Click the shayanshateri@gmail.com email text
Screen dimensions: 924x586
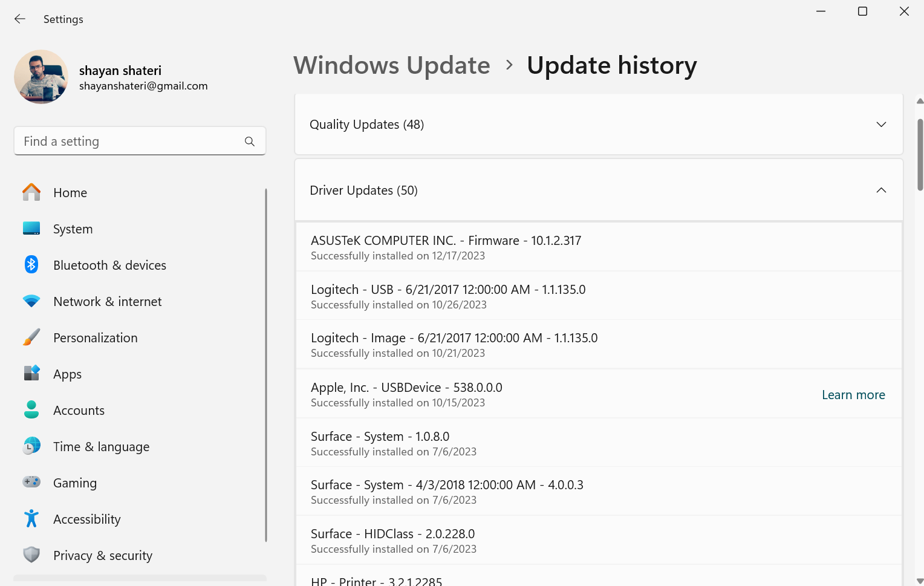(143, 86)
